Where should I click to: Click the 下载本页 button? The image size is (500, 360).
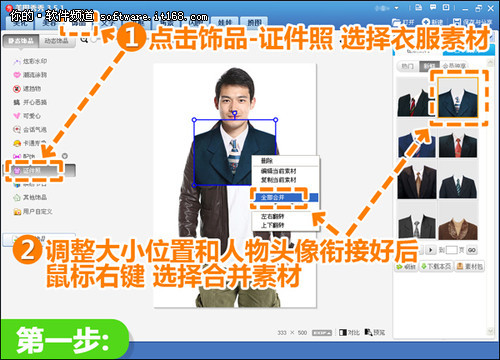pos(436,266)
